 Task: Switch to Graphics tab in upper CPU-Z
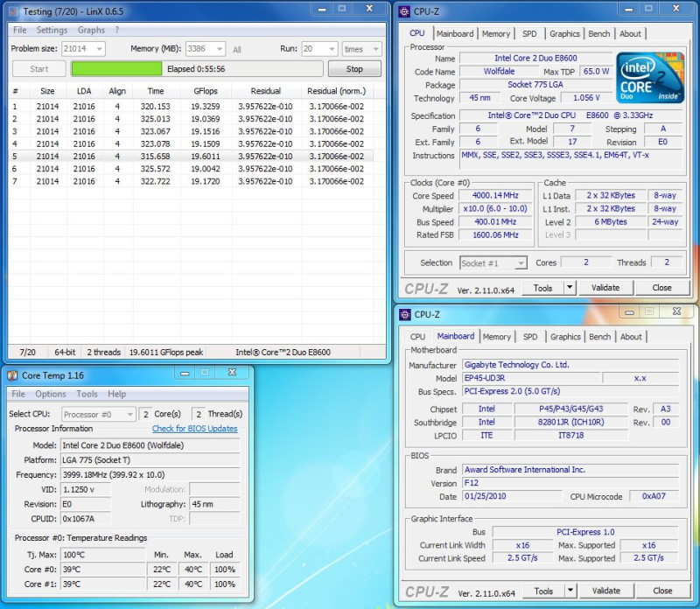(564, 33)
